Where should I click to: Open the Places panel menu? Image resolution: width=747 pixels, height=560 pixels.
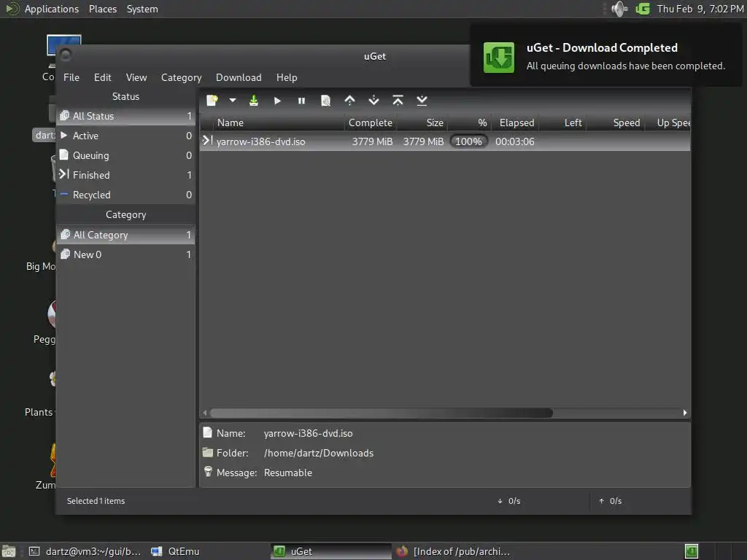point(102,9)
